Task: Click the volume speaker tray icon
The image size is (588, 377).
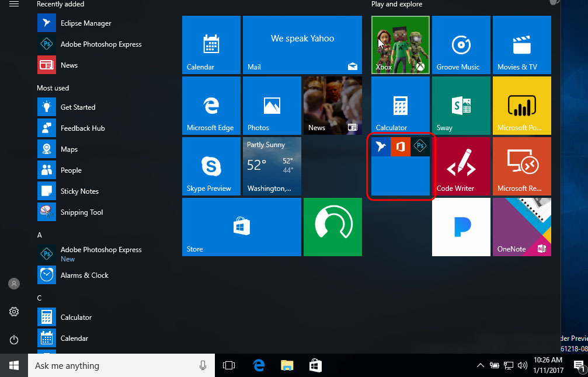Action: pos(523,365)
